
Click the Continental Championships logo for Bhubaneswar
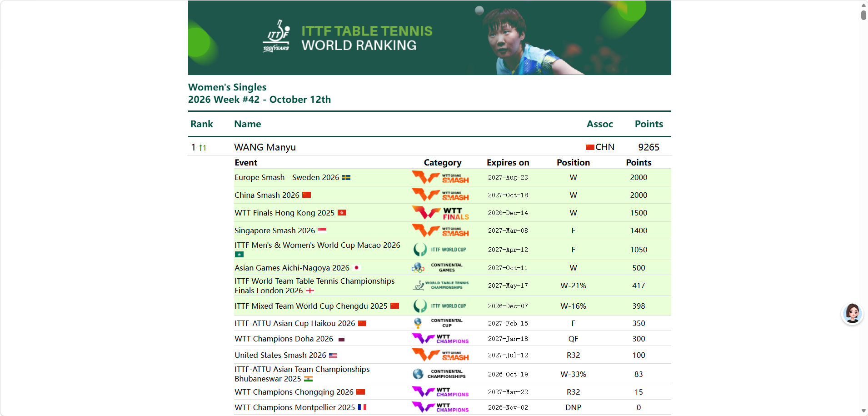[x=439, y=374]
